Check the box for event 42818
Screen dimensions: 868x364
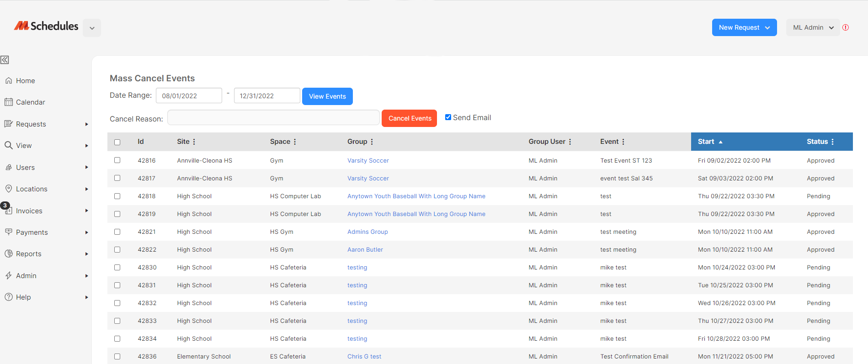[x=117, y=196]
